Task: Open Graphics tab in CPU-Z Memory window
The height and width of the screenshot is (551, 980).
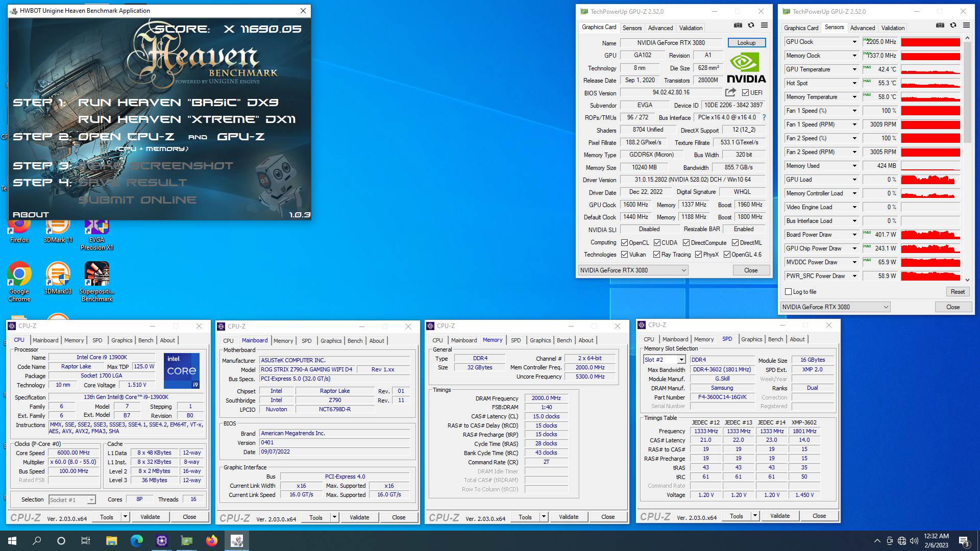Action: coord(540,340)
